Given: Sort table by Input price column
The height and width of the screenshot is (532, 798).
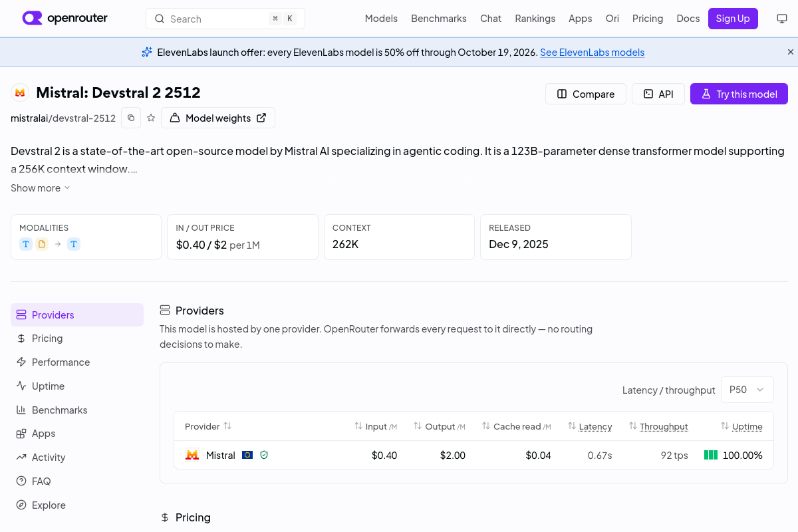Looking at the screenshot, I should [376, 426].
